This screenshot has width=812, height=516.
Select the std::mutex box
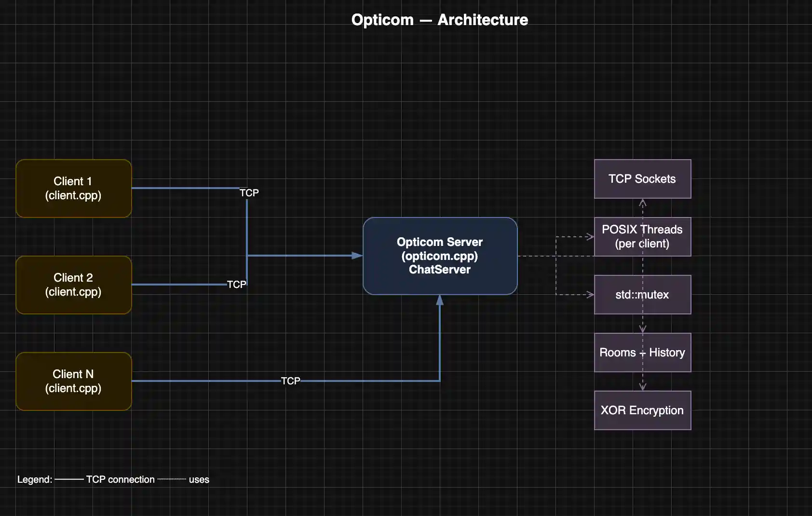[642, 294]
